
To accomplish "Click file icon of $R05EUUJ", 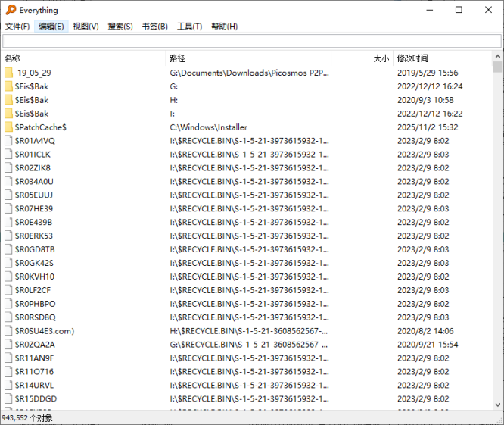I will [x=8, y=195].
